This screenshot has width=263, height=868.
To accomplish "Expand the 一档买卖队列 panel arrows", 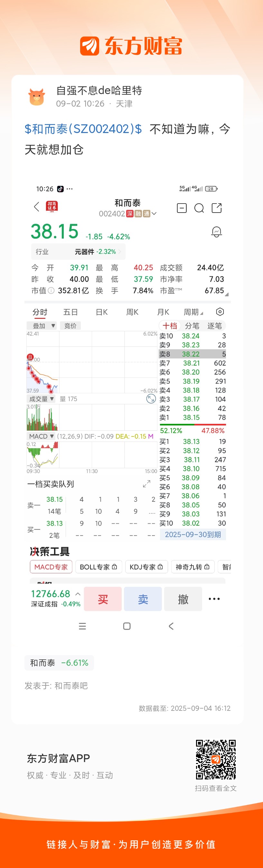I will coord(146,484).
